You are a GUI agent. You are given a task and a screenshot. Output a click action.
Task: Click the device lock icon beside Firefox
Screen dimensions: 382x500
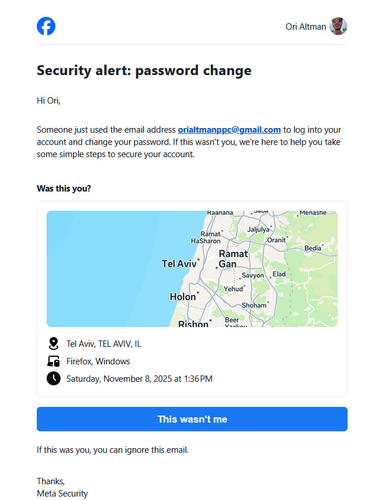coord(53,361)
